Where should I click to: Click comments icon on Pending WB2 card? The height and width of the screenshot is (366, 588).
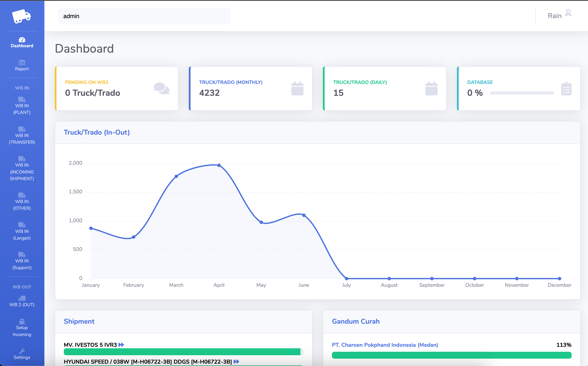(161, 89)
